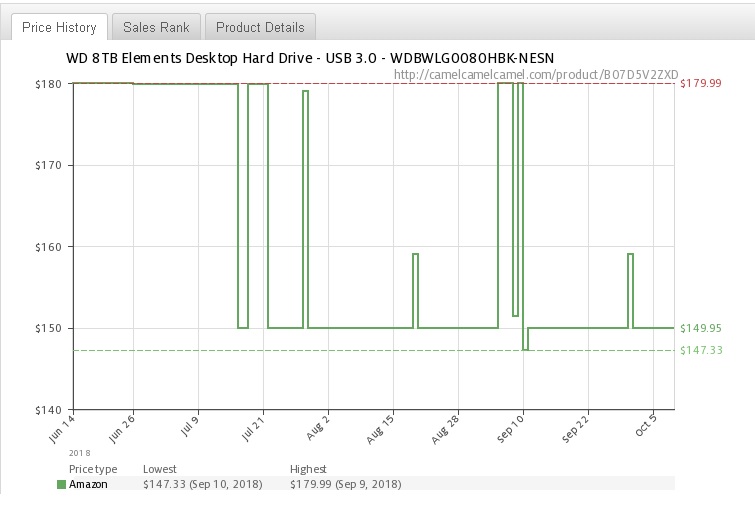Click the $180 y-axis label
Screen dimensions: 755x516
pyautogui.click(x=48, y=84)
